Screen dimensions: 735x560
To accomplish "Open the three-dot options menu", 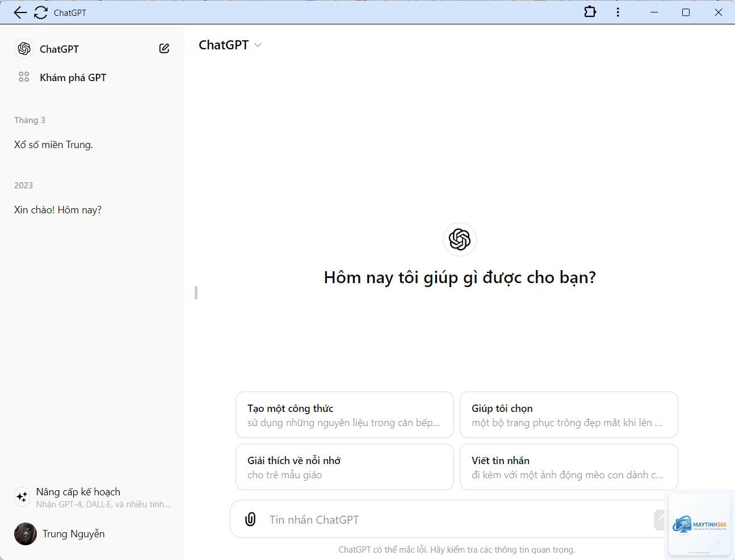I will click(618, 12).
